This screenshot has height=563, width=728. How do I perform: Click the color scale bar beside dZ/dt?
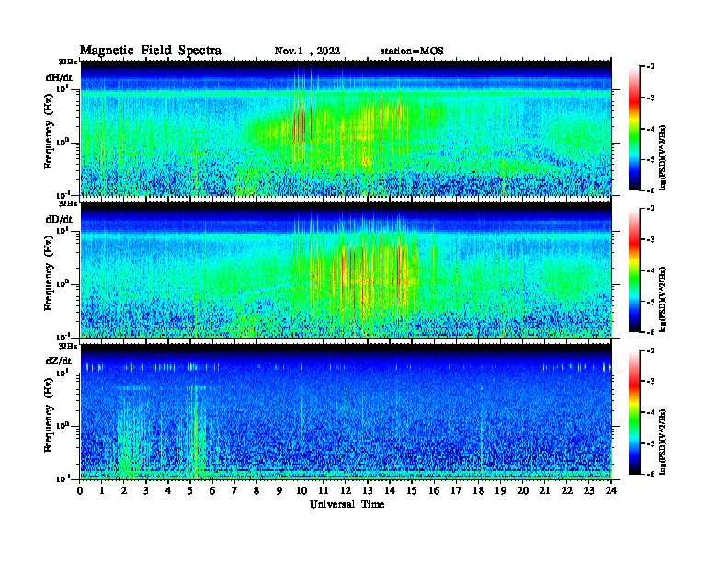coord(634,412)
